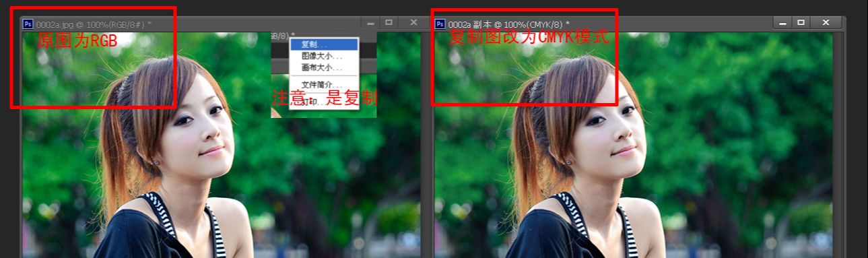868x258 pixels.
Task: Click the CMYK photo canvas in 0002a 副本
Action: point(634,145)
